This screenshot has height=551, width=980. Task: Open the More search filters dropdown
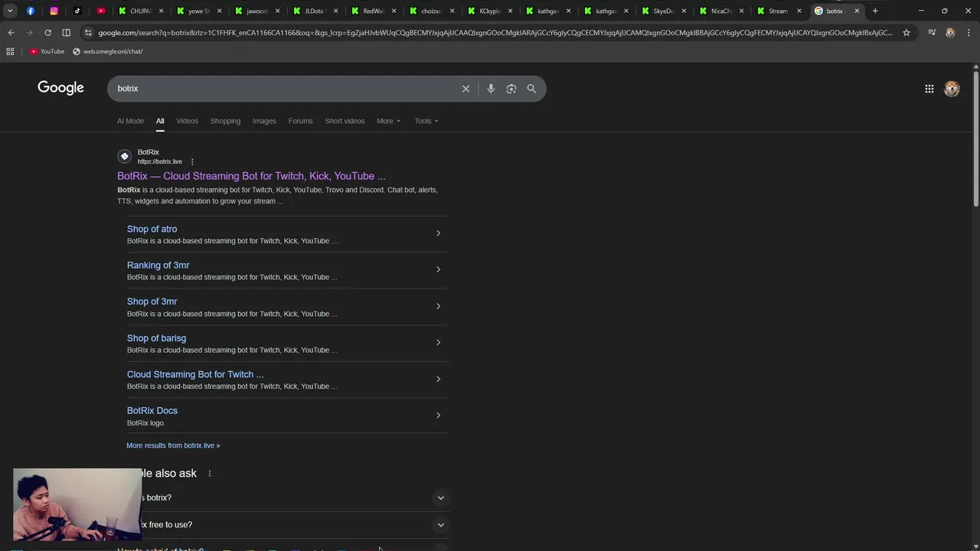(x=388, y=121)
